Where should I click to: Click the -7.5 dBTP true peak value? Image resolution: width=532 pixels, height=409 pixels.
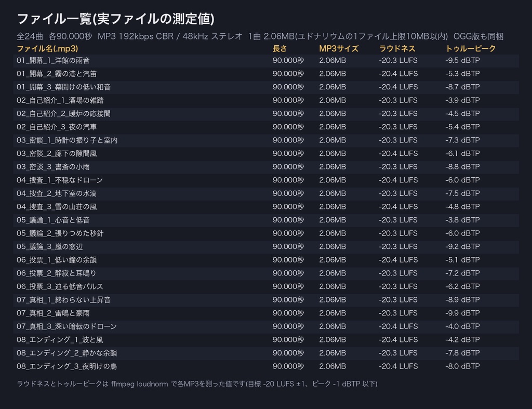click(x=462, y=193)
